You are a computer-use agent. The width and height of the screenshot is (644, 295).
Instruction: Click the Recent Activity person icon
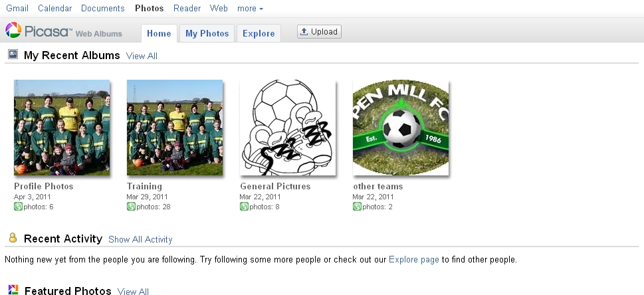coord(13,237)
